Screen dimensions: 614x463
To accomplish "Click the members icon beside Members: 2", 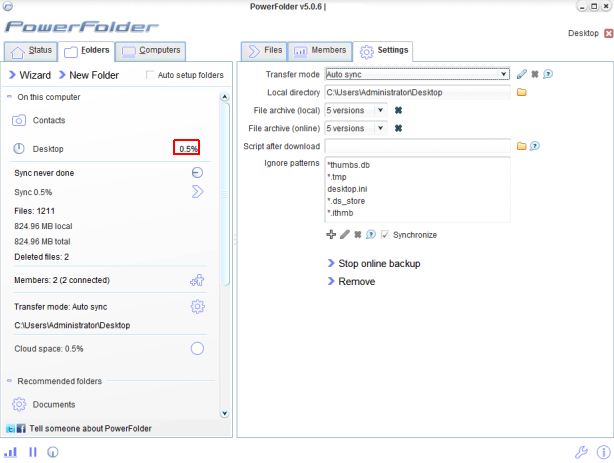I will click(197, 280).
